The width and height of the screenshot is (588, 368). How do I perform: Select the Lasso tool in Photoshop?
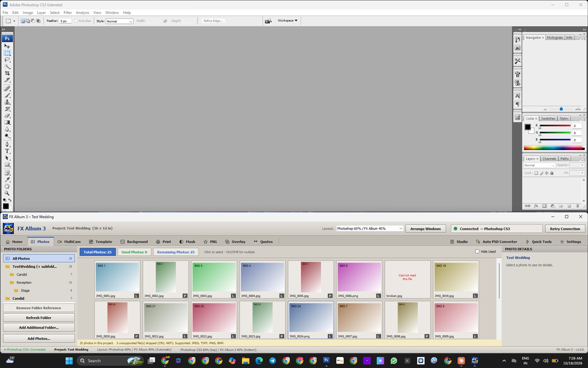coord(7,60)
